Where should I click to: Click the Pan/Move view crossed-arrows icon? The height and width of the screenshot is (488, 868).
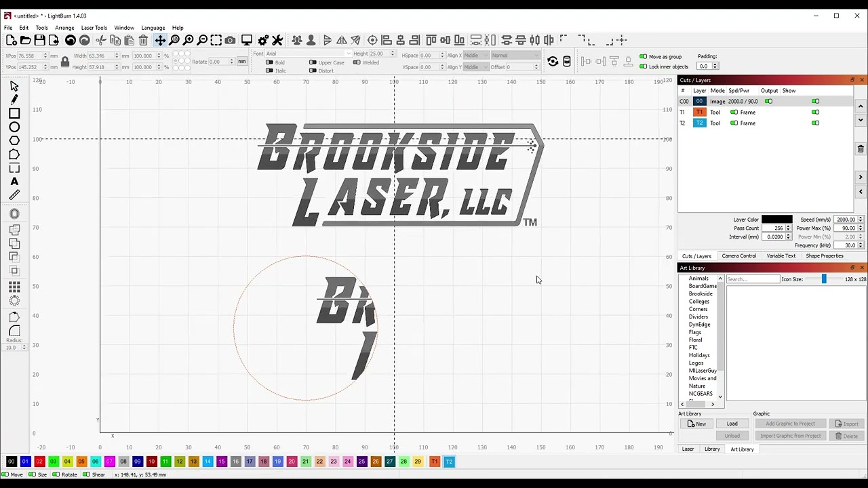pyautogui.click(x=160, y=41)
